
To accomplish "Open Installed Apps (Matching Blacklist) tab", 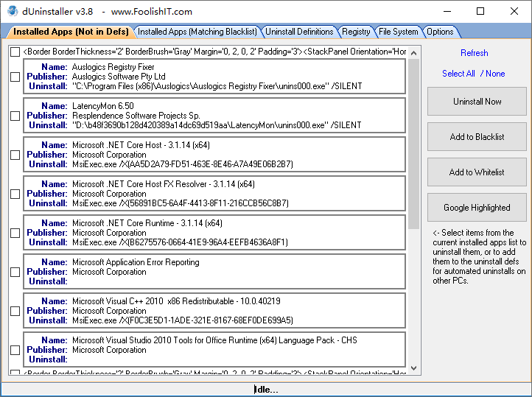I will (x=197, y=32).
